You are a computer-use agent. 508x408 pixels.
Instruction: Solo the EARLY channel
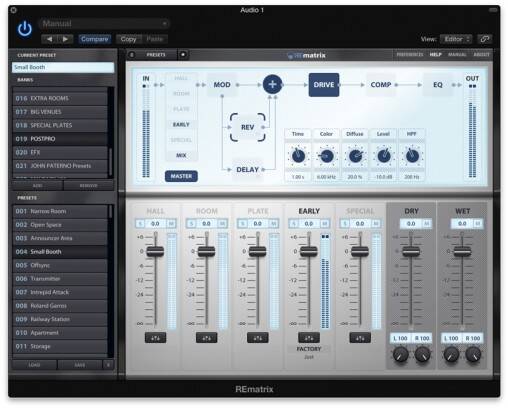click(293, 224)
